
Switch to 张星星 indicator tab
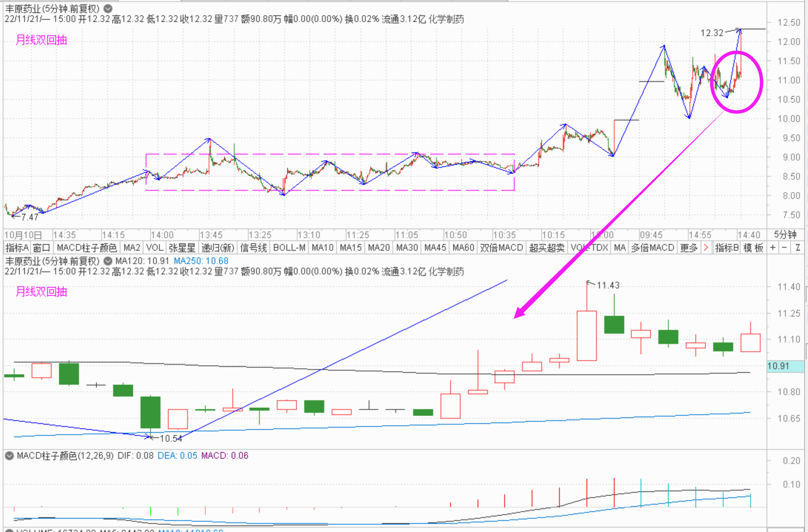tap(182, 248)
